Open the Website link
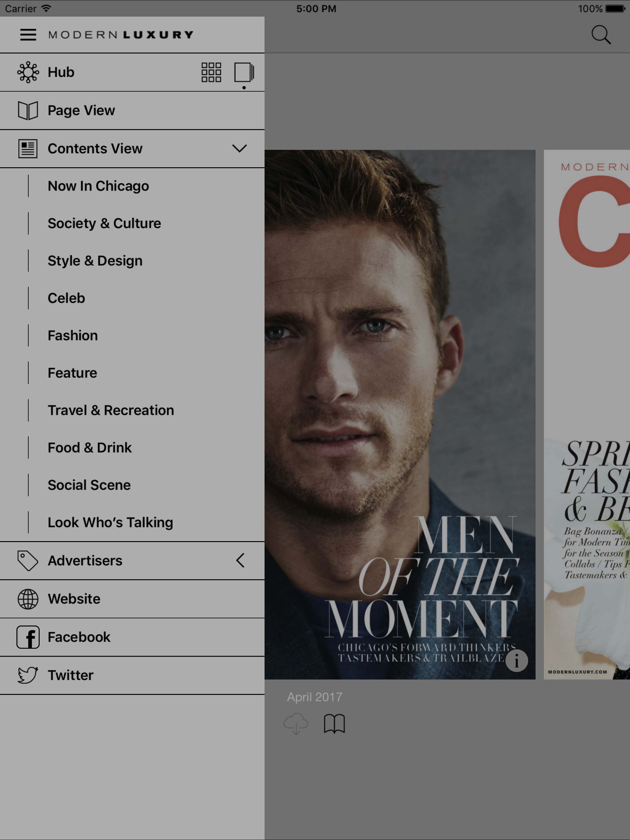Image resolution: width=630 pixels, height=840 pixels. (74, 599)
